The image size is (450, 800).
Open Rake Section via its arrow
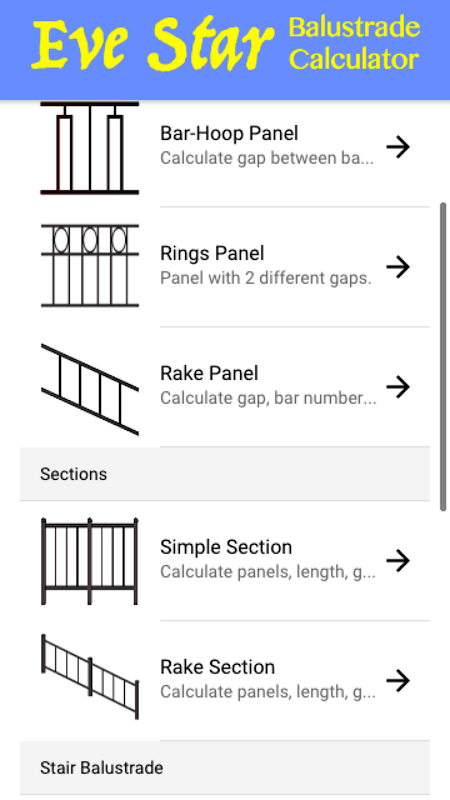click(398, 680)
